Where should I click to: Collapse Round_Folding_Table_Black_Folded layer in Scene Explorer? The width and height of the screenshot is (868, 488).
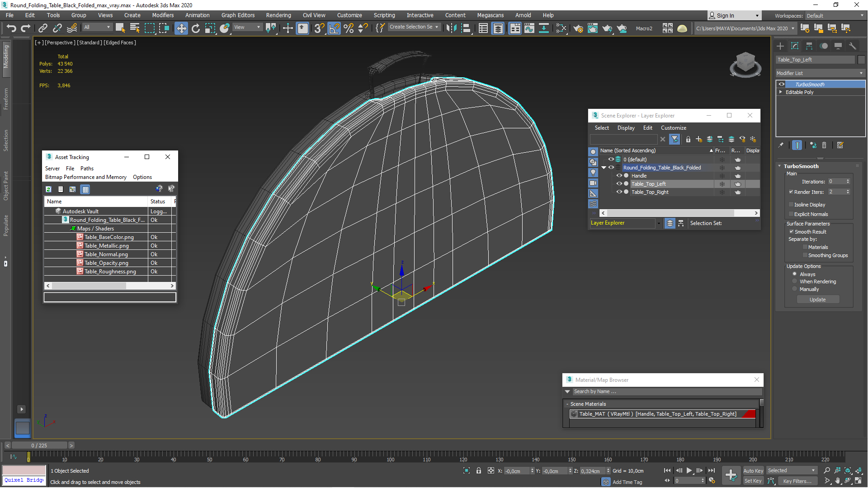click(x=604, y=168)
